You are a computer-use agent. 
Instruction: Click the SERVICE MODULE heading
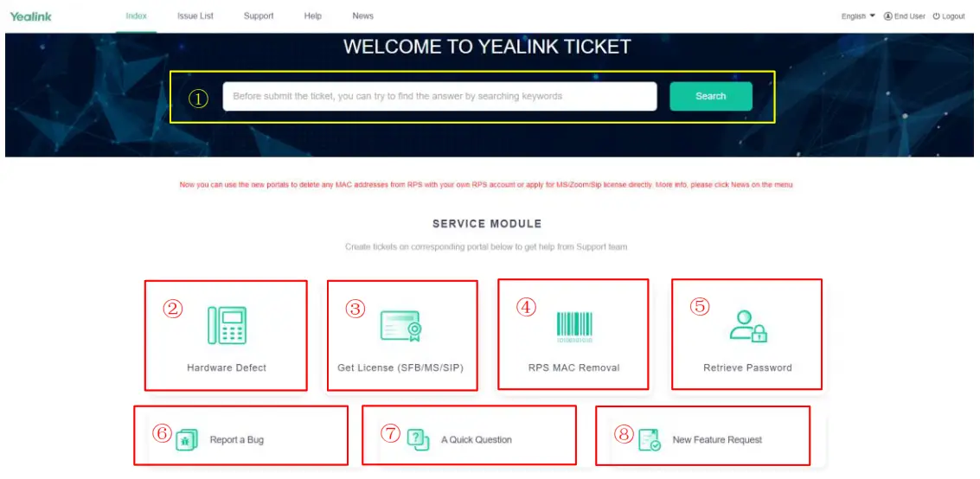pyautogui.click(x=487, y=224)
